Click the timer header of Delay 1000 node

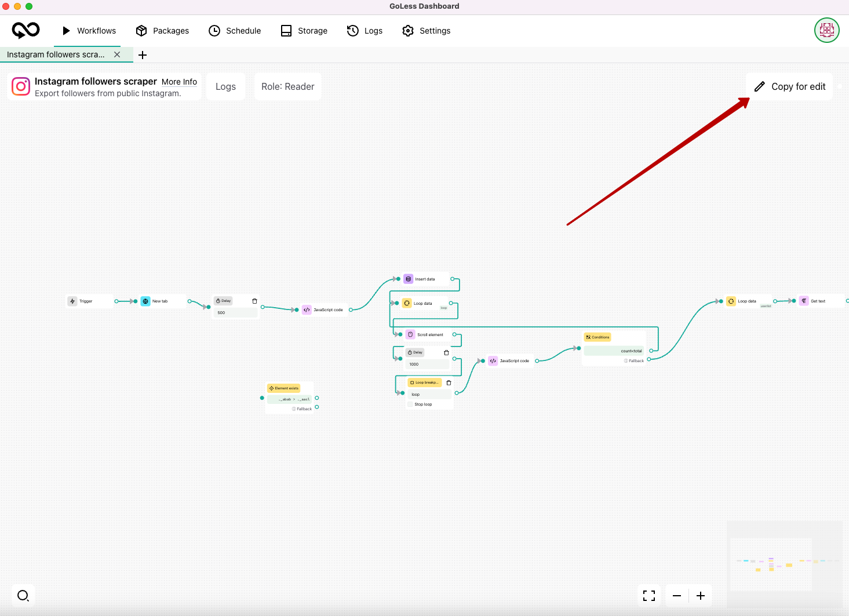pos(415,352)
